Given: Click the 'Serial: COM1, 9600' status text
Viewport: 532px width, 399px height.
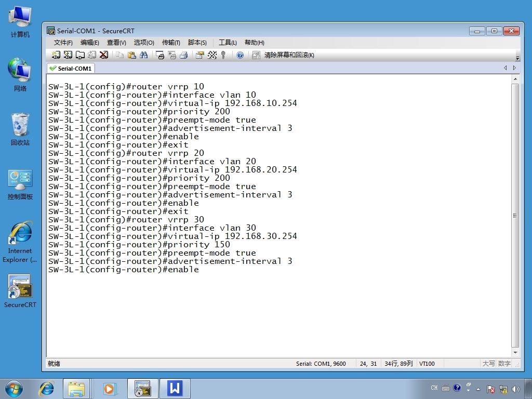Looking at the screenshot, I should point(321,364).
